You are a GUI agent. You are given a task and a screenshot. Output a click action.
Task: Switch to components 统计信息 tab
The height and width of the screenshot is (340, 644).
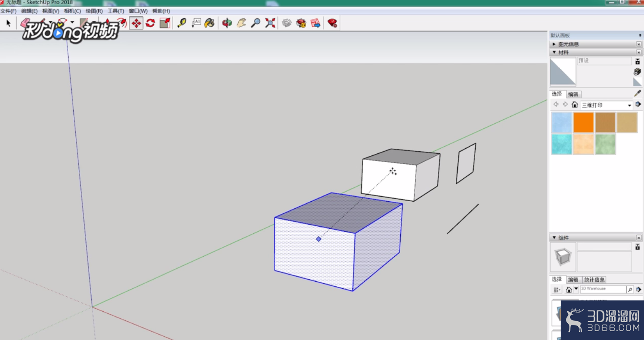(x=594, y=280)
